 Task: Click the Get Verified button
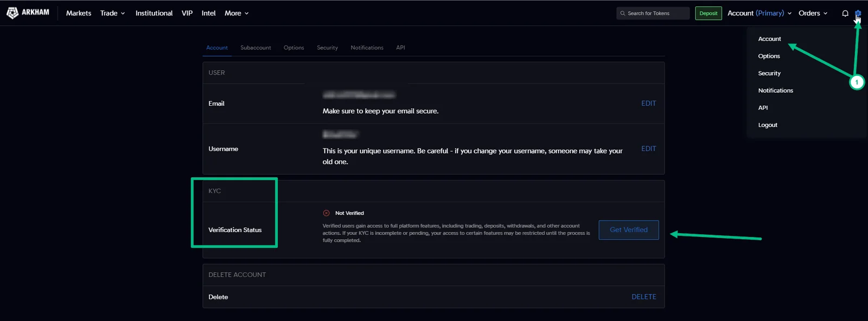(x=629, y=230)
